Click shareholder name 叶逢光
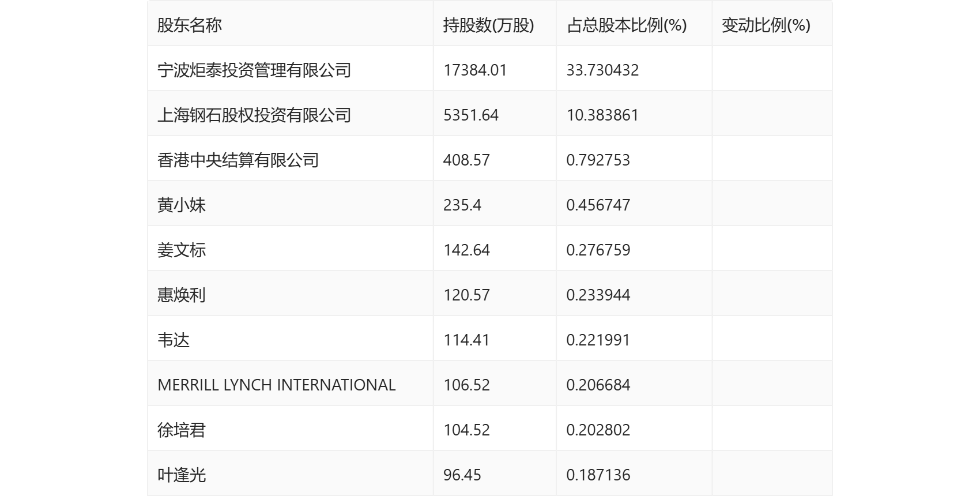This screenshot has width=980, height=496. click(182, 475)
